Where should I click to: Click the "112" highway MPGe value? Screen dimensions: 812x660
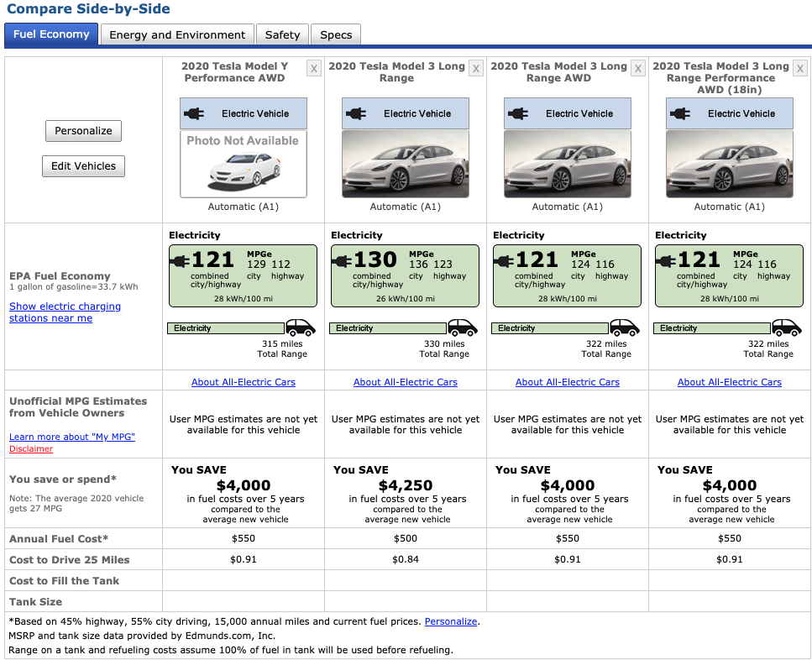click(x=280, y=264)
